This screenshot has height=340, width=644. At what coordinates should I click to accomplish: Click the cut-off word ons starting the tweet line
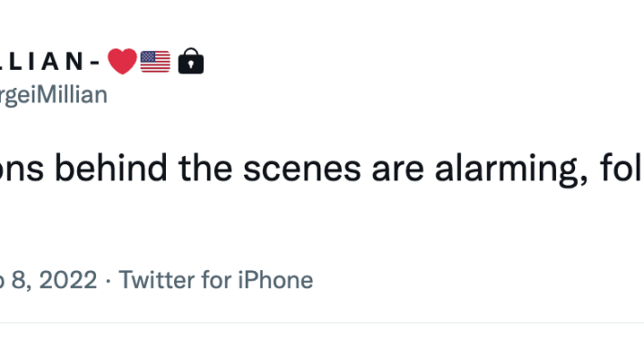pyautogui.click(x=22, y=170)
